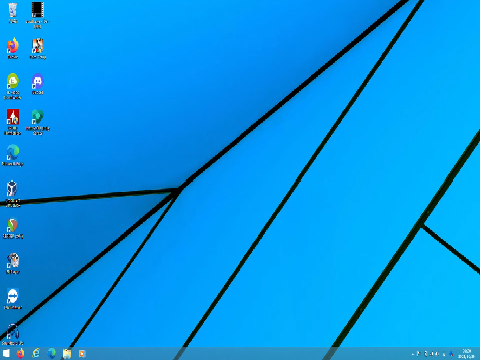Select the colorful game shortcut beside desktop Firefox

(38, 48)
